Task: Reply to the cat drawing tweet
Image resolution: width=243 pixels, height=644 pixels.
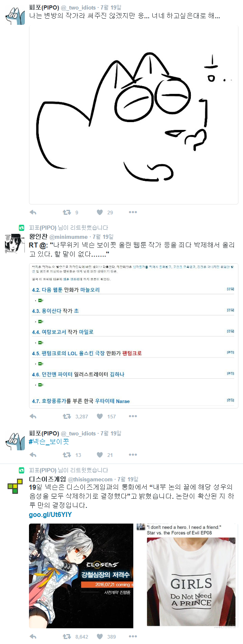Action: 34,212
